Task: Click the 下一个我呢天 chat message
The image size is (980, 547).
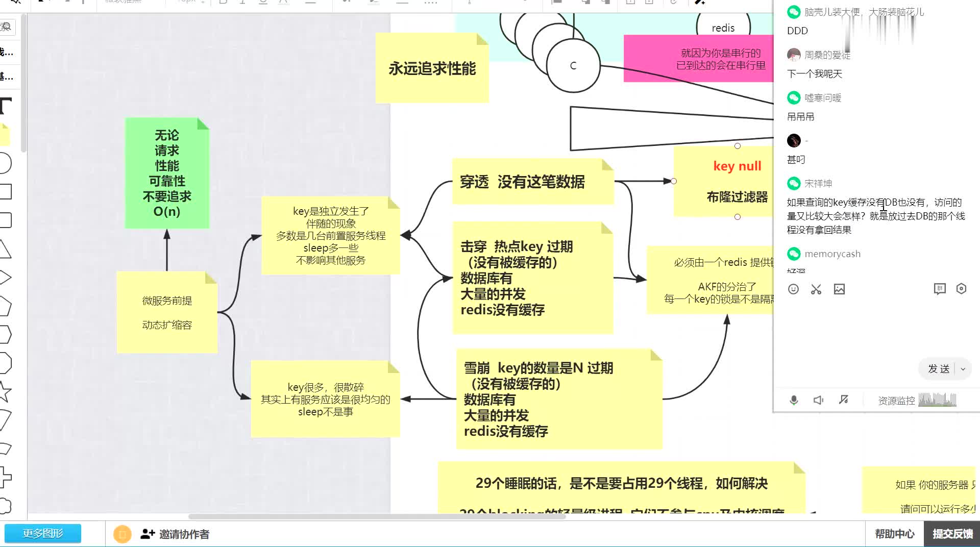Action: pos(815,74)
